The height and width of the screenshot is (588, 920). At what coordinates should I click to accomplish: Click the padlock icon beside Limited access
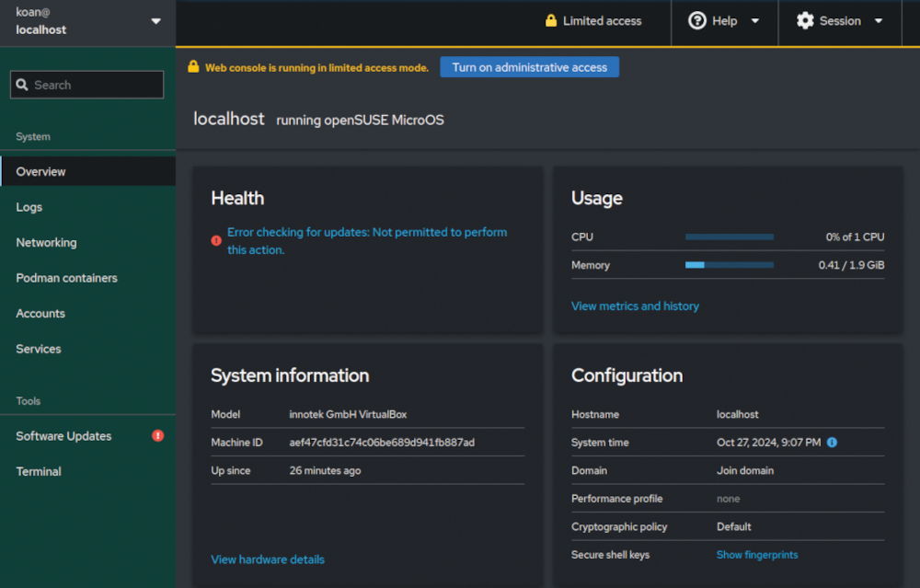point(551,21)
